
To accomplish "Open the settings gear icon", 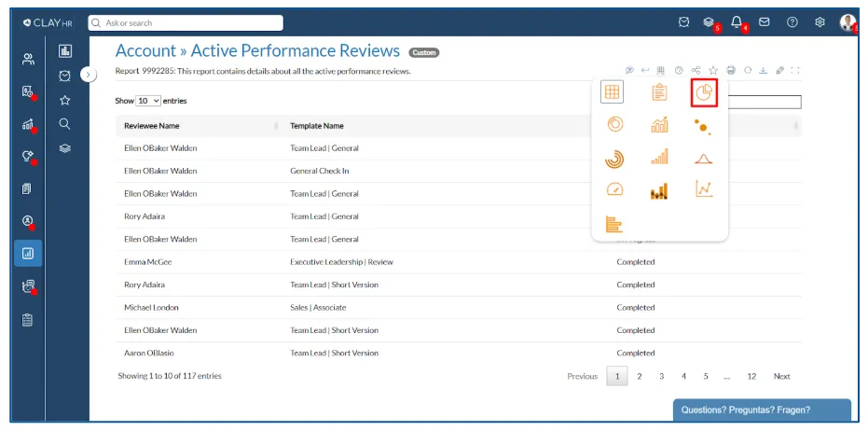I will 820,22.
